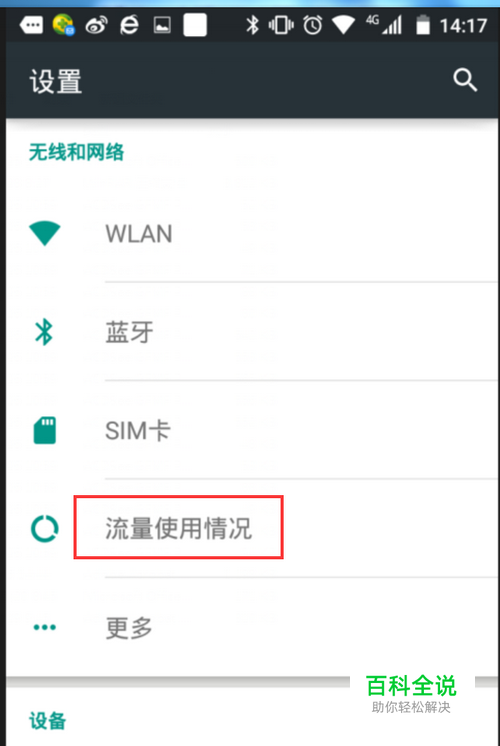Tap the 设备 section header
500x746 pixels.
tap(48, 721)
